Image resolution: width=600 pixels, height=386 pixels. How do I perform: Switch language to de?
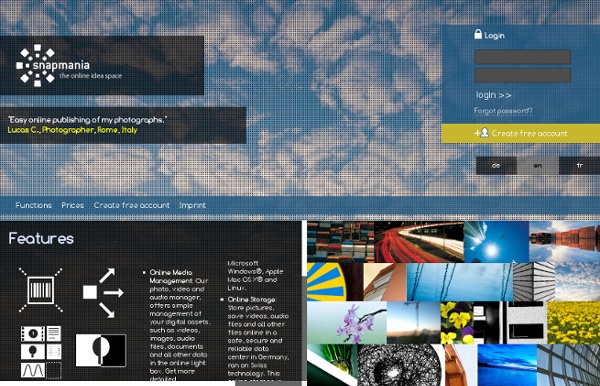point(496,165)
